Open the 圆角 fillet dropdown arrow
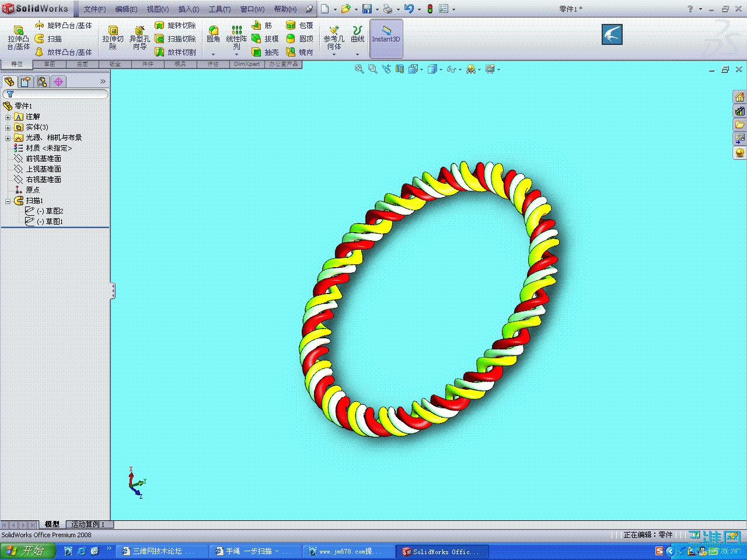The width and height of the screenshot is (747, 560). [x=214, y=54]
